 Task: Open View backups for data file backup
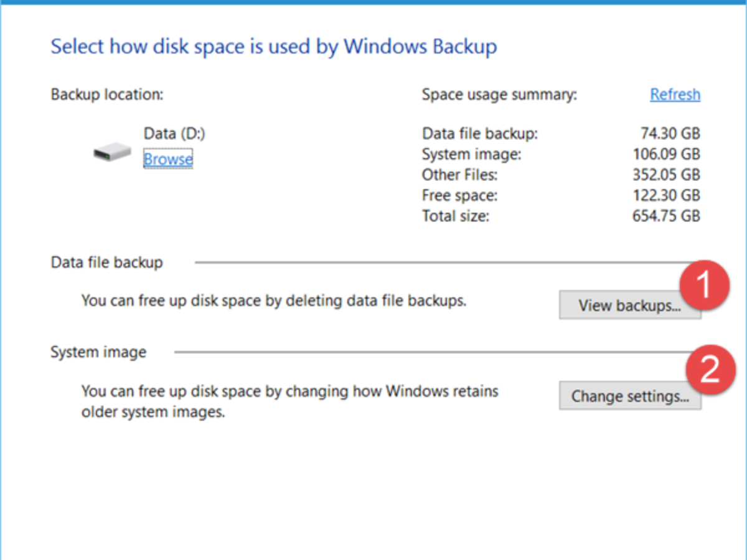tap(630, 305)
